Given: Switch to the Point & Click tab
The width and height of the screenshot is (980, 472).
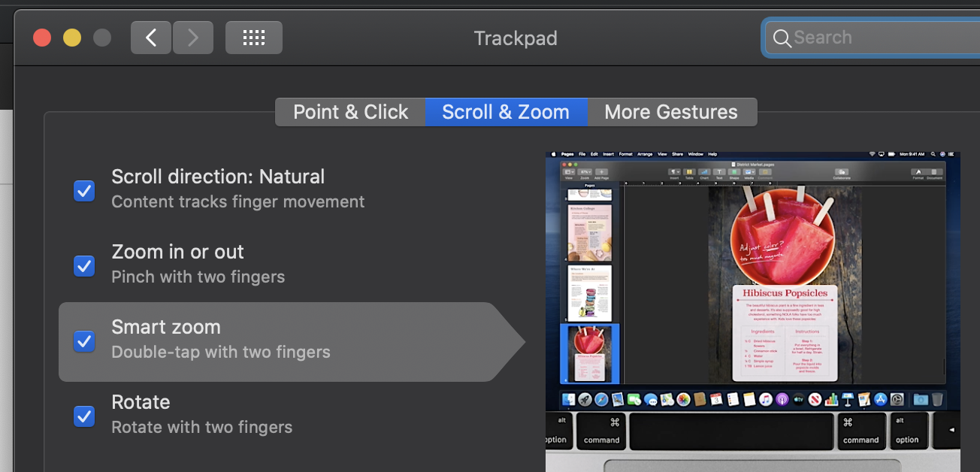Looking at the screenshot, I should point(350,112).
